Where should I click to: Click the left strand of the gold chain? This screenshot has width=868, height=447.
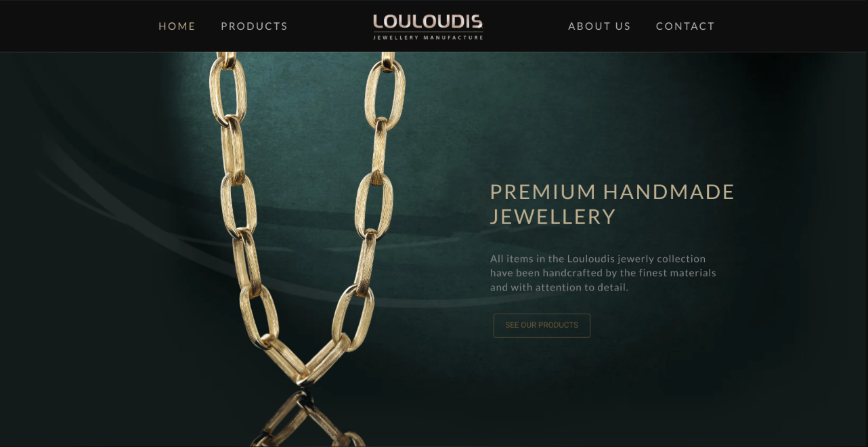coord(237,203)
